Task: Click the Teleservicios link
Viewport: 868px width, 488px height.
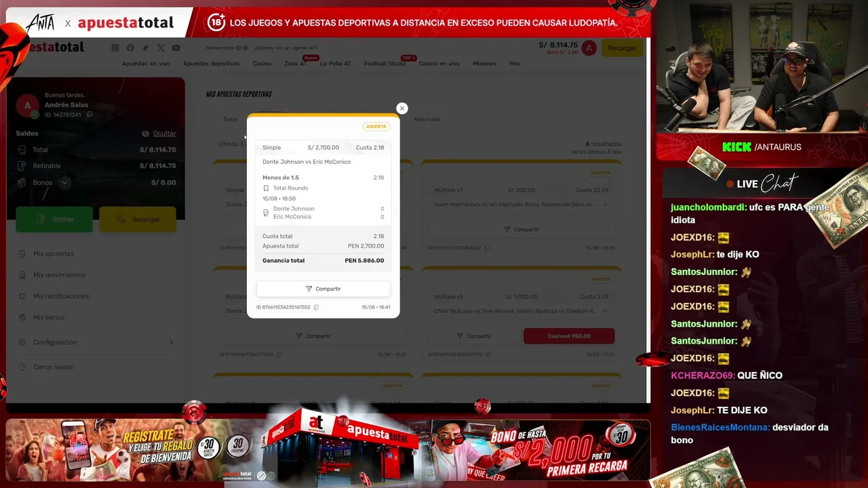Action: [220, 48]
